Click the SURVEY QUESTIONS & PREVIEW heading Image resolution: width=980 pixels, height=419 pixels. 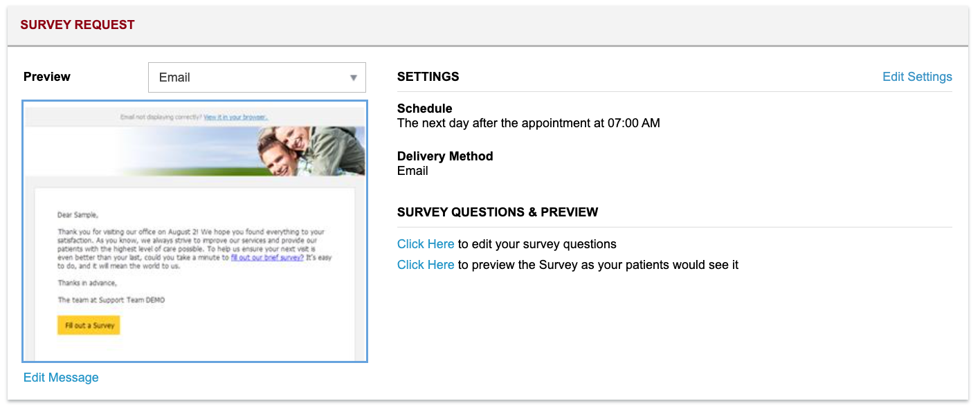pyautogui.click(x=497, y=212)
